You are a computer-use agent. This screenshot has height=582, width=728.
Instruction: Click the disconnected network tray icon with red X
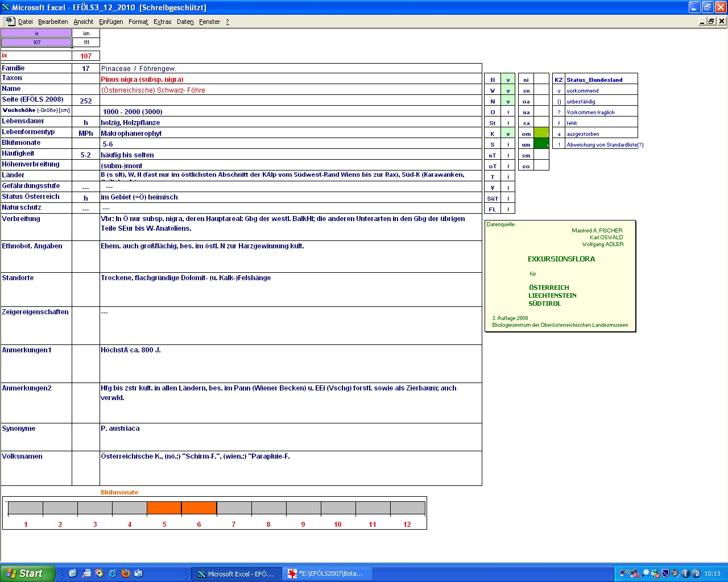click(x=635, y=573)
